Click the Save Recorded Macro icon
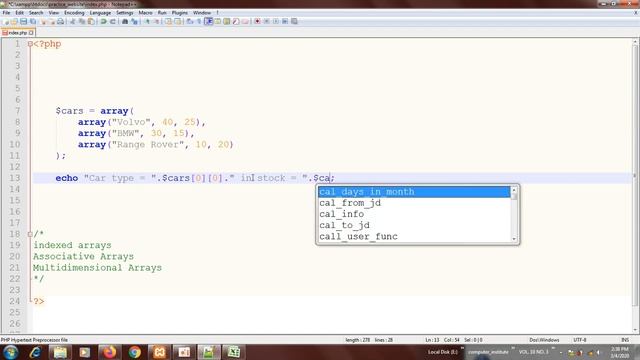The image size is (640, 360). 294,21
